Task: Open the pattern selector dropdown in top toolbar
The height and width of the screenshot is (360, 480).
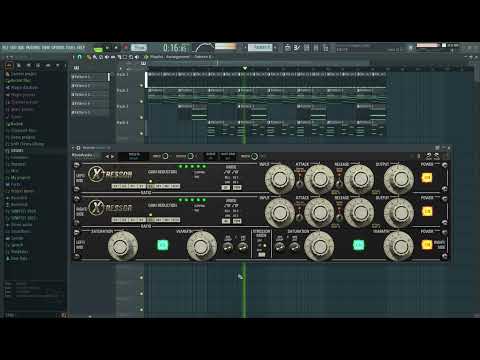Action: [260, 48]
